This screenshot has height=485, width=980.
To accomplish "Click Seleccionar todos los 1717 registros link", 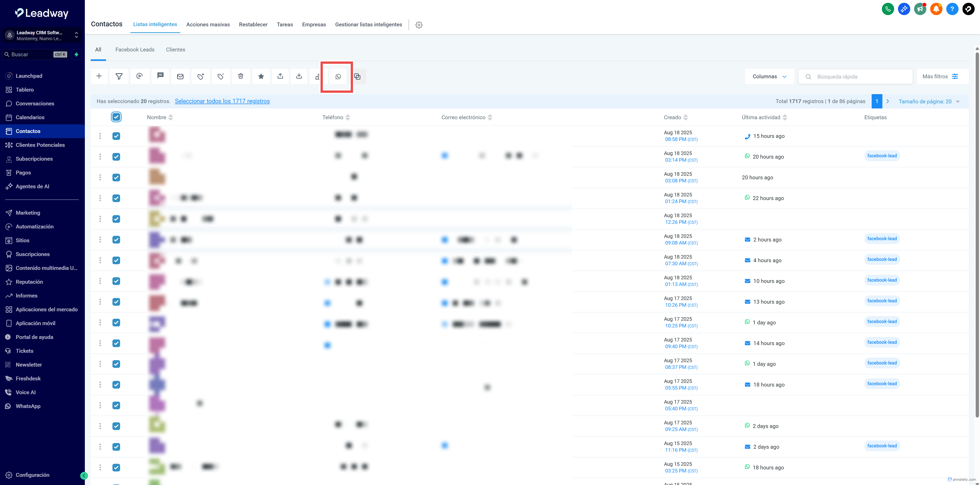I will click(x=222, y=101).
